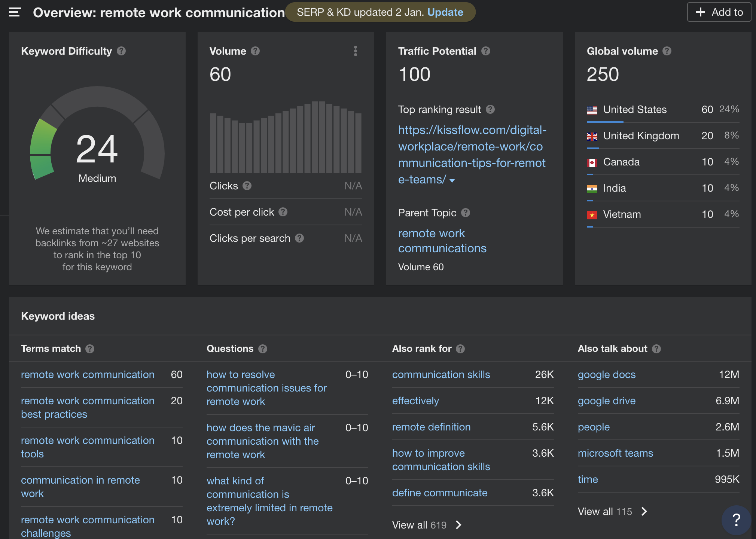This screenshot has width=756, height=539.
Task: Click the Parent Topic help icon
Action: click(466, 213)
